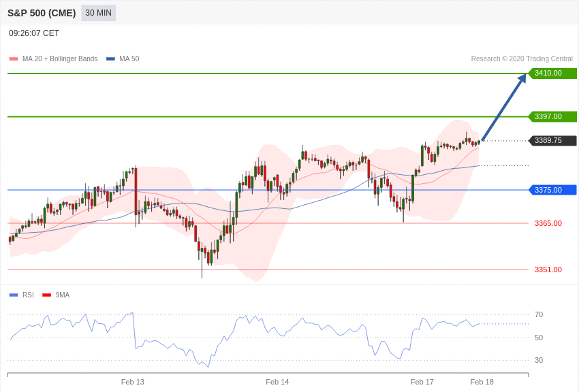Toggle the MA 50 legend entry
Image resolution: width=579 pixels, height=392 pixels.
(x=123, y=59)
